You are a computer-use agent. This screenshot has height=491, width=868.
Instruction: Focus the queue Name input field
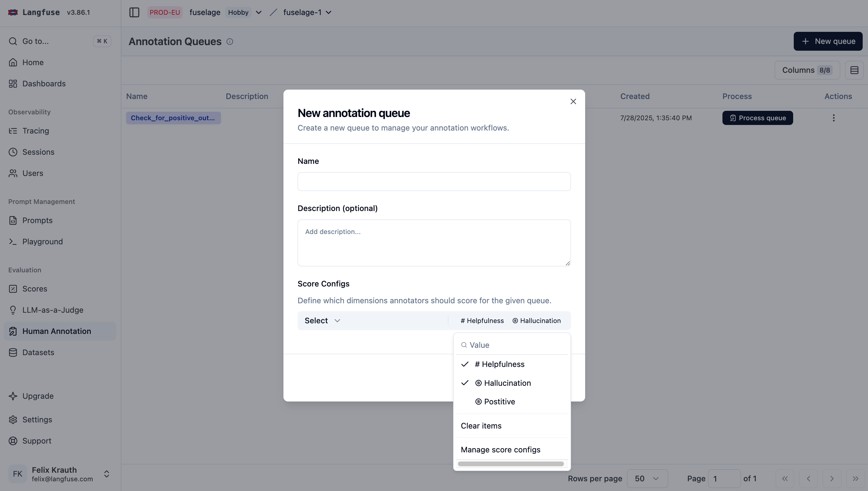tap(434, 182)
